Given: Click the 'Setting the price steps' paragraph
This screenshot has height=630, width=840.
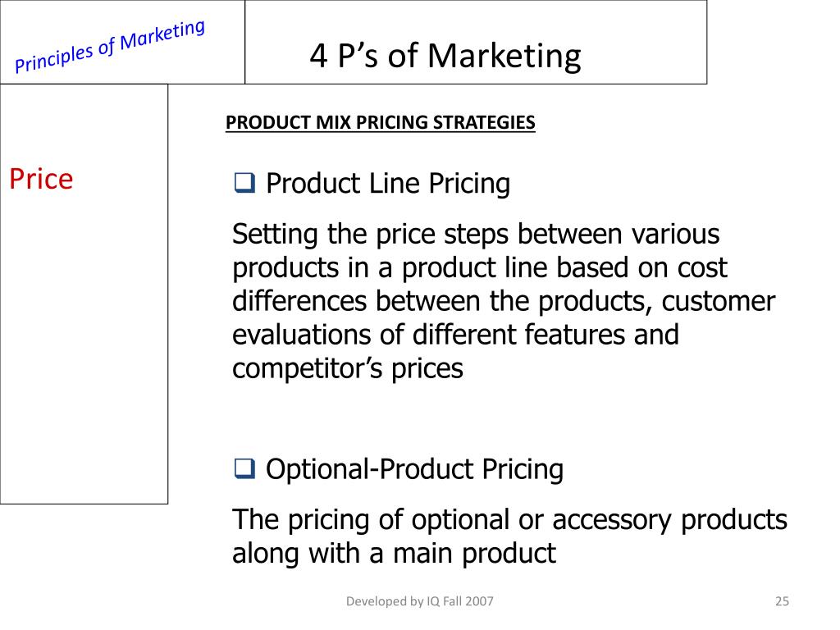Looking at the screenshot, I should click(x=503, y=301).
